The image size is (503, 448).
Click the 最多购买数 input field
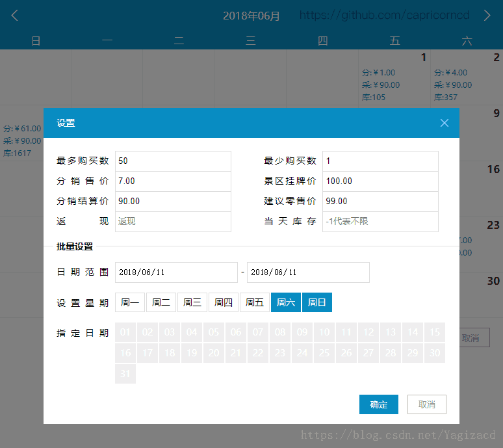(x=174, y=161)
